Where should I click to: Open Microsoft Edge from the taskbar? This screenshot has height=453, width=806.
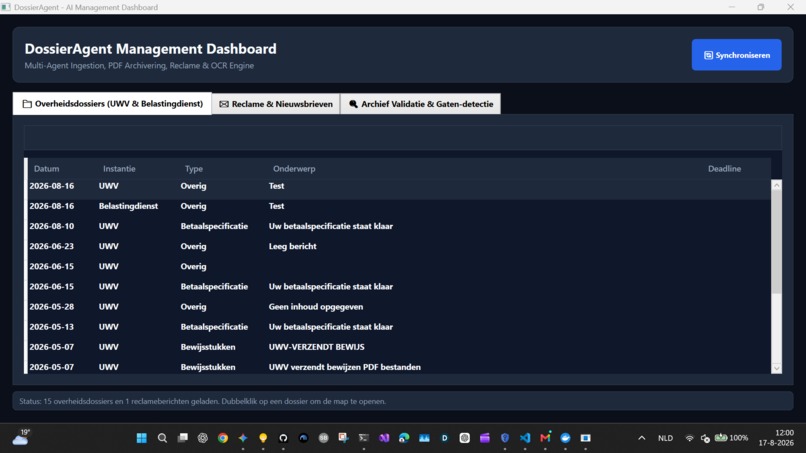[x=404, y=438]
